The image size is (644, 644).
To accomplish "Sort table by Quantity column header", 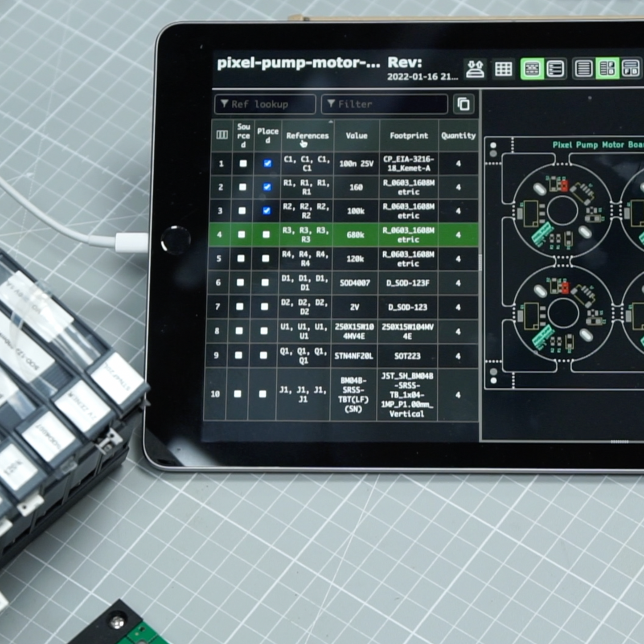I will click(x=458, y=135).
